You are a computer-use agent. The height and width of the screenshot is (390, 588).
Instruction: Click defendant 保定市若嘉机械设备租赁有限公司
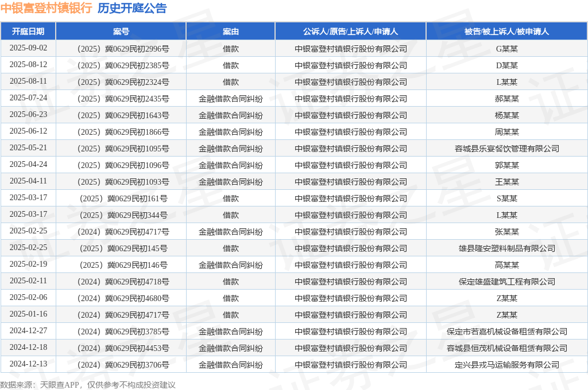(x=506, y=331)
